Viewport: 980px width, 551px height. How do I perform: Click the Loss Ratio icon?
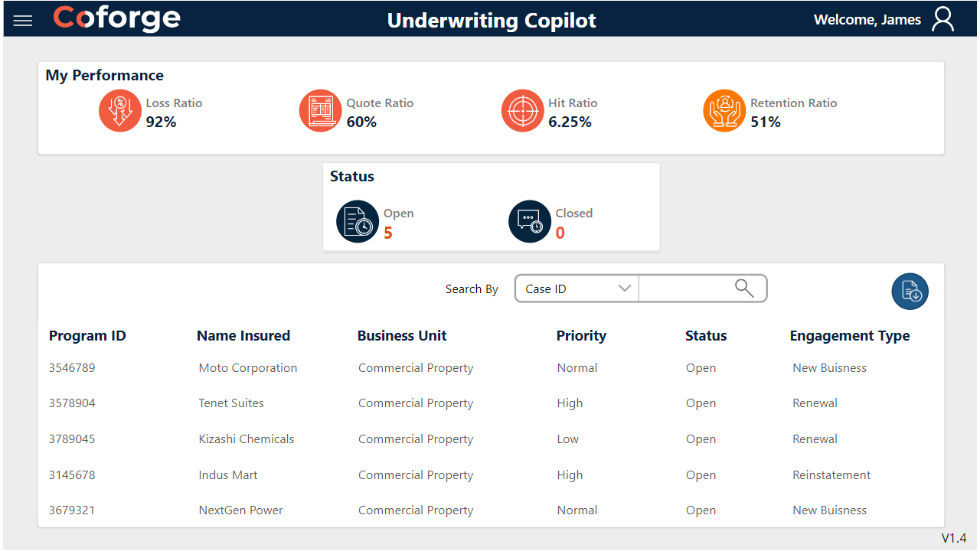point(120,111)
